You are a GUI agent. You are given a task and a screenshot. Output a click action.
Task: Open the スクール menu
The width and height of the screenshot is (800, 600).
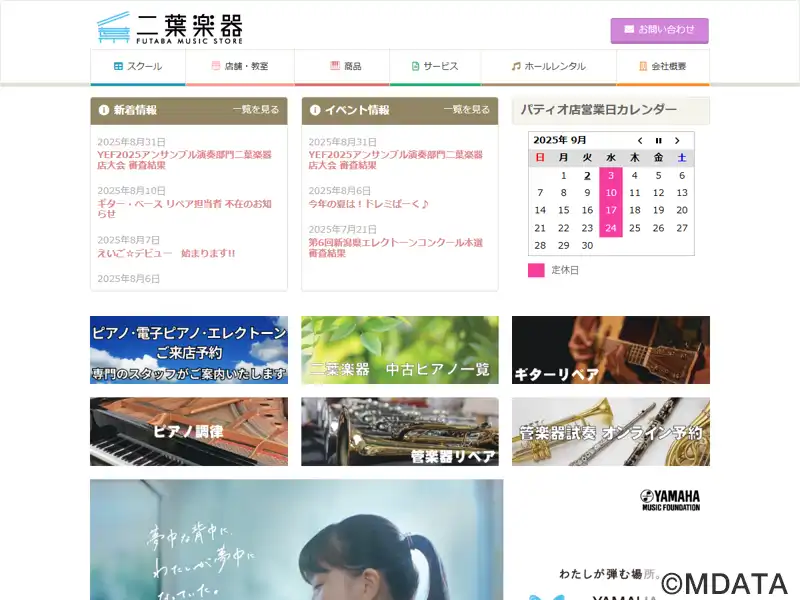click(138, 67)
